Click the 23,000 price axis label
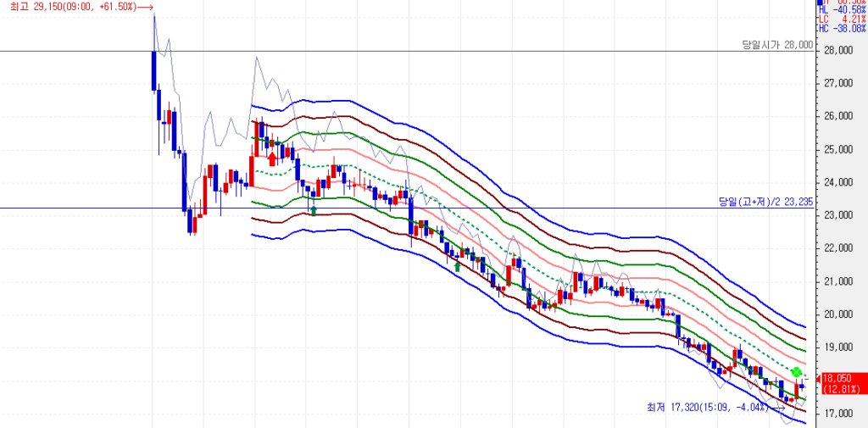The image size is (868, 428). pyautogui.click(x=837, y=216)
